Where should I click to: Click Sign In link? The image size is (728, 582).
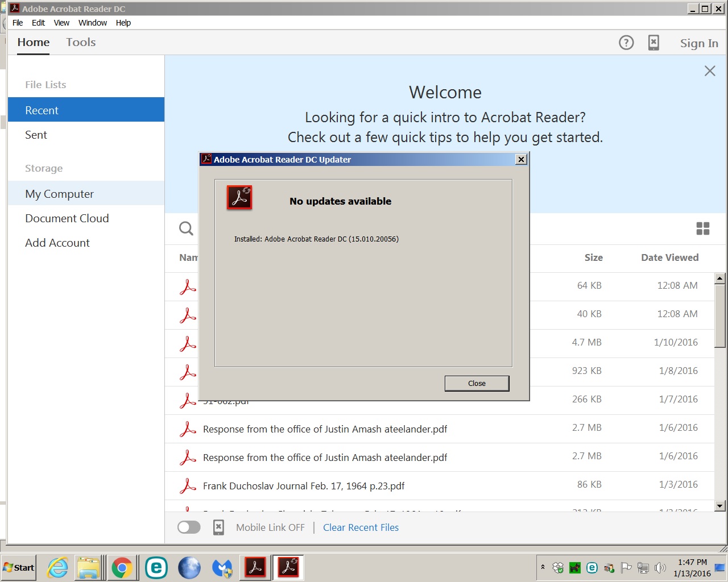pyautogui.click(x=699, y=43)
